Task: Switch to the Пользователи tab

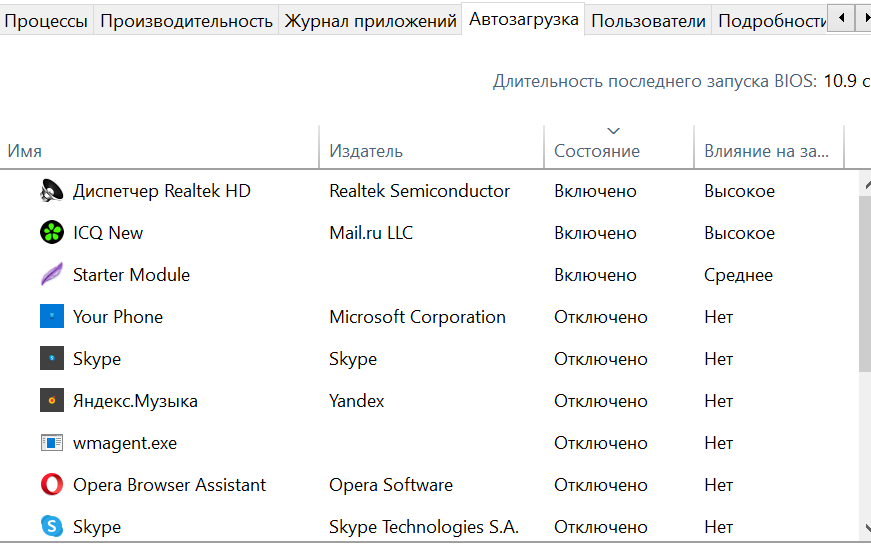Action: (x=648, y=21)
